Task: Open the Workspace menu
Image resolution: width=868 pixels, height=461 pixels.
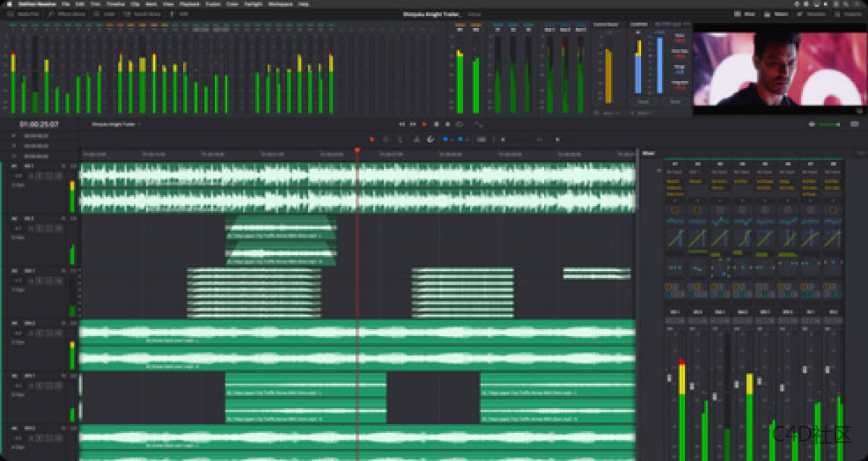Action: (281, 4)
